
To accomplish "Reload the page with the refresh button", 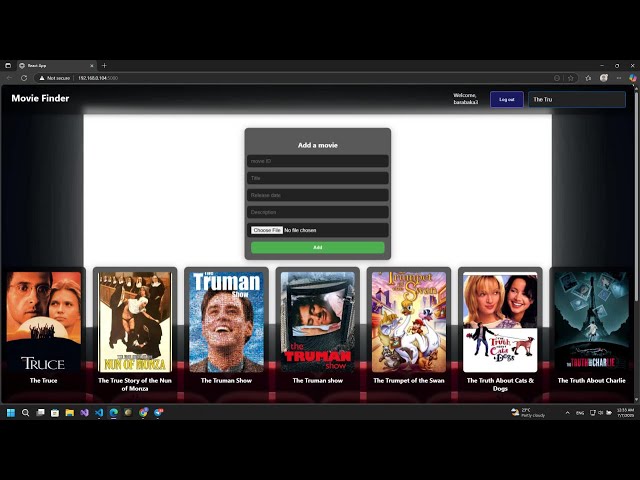I will click(x=24, y=78).
